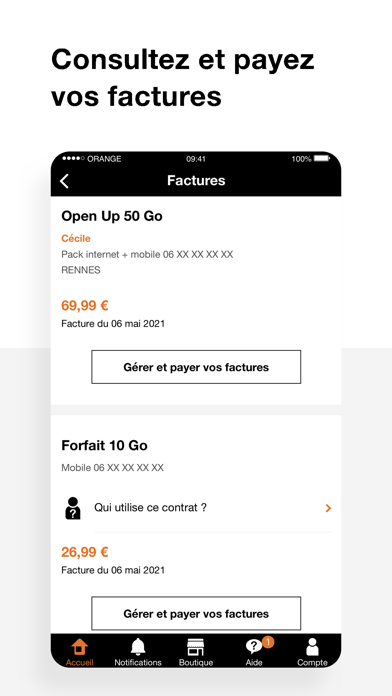The image size is (392, 696).
Task: Open the Aide help bubble icon
Action: (x=254, y=648)
